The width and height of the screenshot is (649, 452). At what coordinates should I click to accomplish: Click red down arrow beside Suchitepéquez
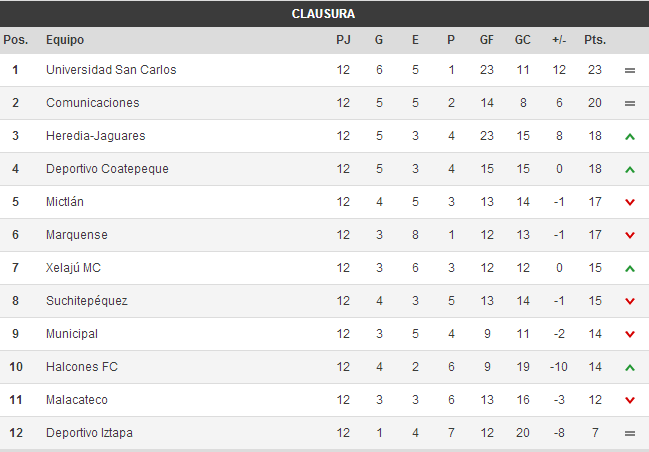pyautogui.click(x=630, y=301)
